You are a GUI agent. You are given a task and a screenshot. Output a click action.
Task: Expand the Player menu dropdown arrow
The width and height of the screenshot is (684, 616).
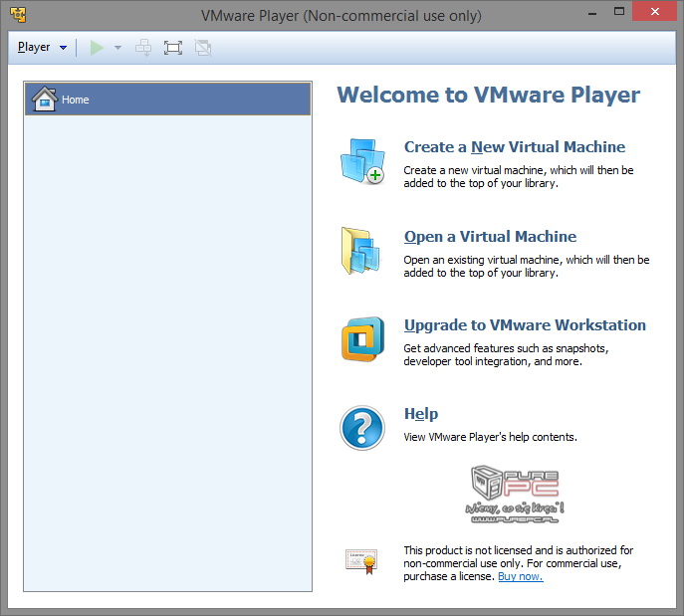[64, 48]
